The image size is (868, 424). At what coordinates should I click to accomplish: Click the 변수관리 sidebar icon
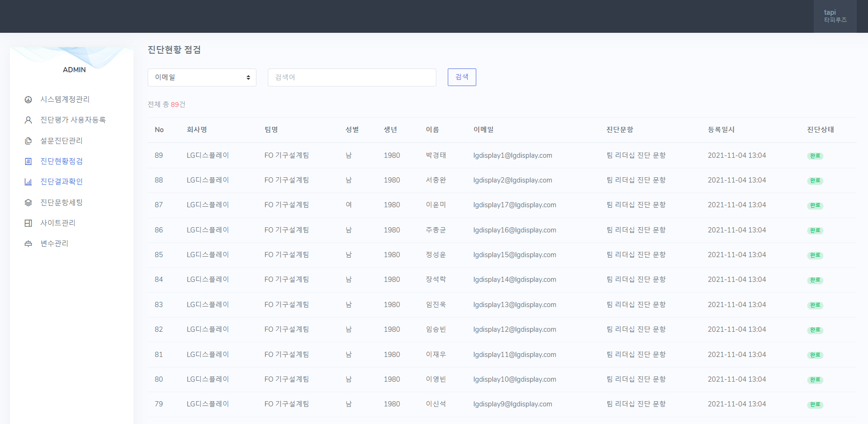pos(28,243)
